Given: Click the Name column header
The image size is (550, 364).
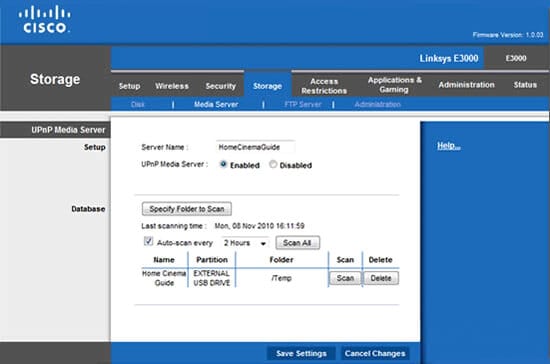Looking at the screenshot, I should pyautogui.click(x=164, y=260).
